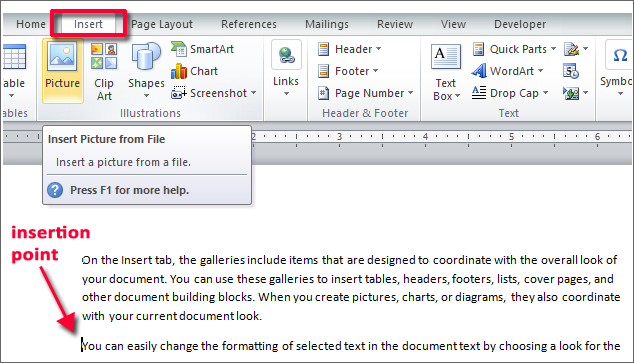This screenshot has width=634, height=363.
Task: Click the WordArt icon
Action: pos(479,71)
